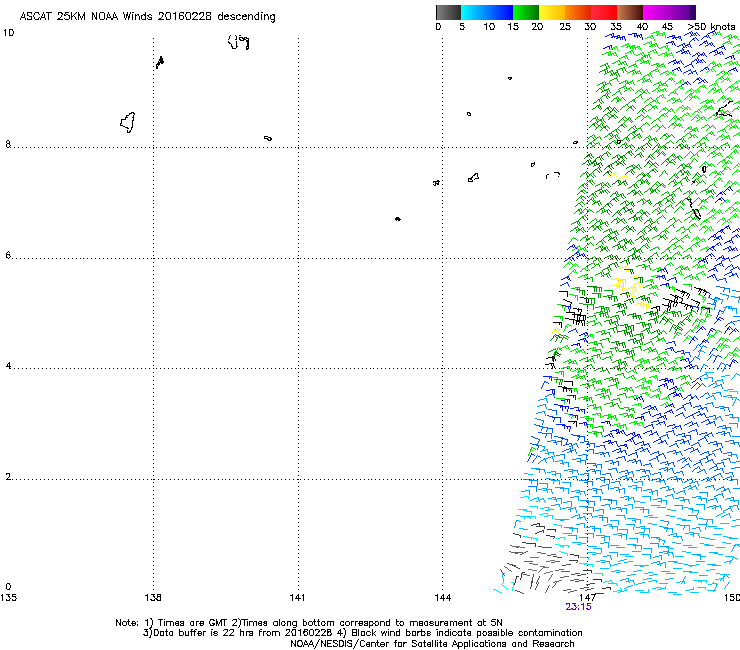Click the small solid island near 143E 6.7N
Screen dimensions: 740x650
coord(398,219)
